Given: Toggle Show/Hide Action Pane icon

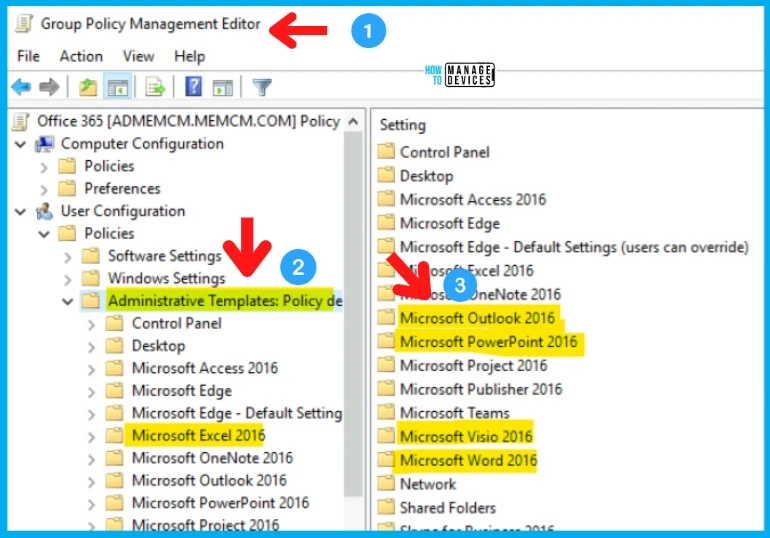Looking at the screenshot, I should (x=222, y=88).
